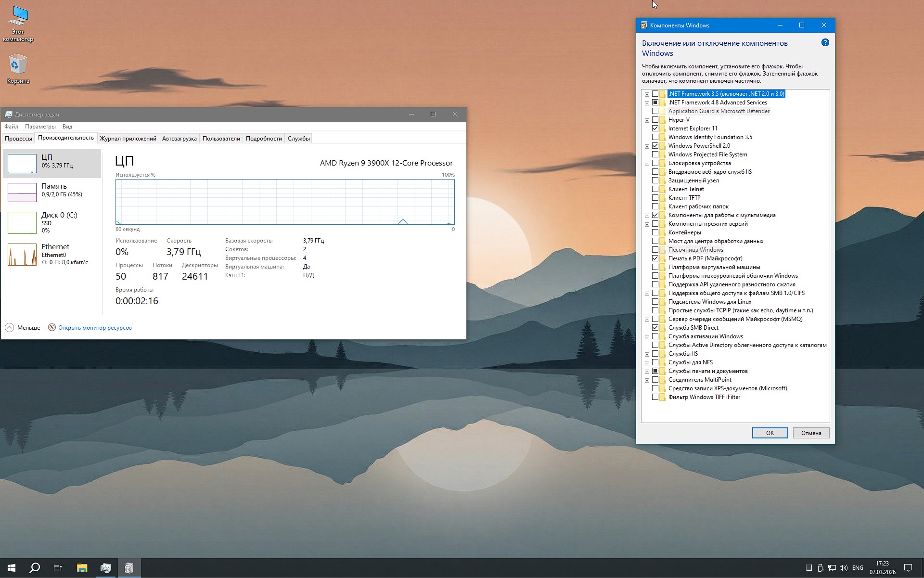Select the Memory performance graph thumbnail
Image resolution: width=924 pixels, height=578 pixels.
click(x=22, y=192)
